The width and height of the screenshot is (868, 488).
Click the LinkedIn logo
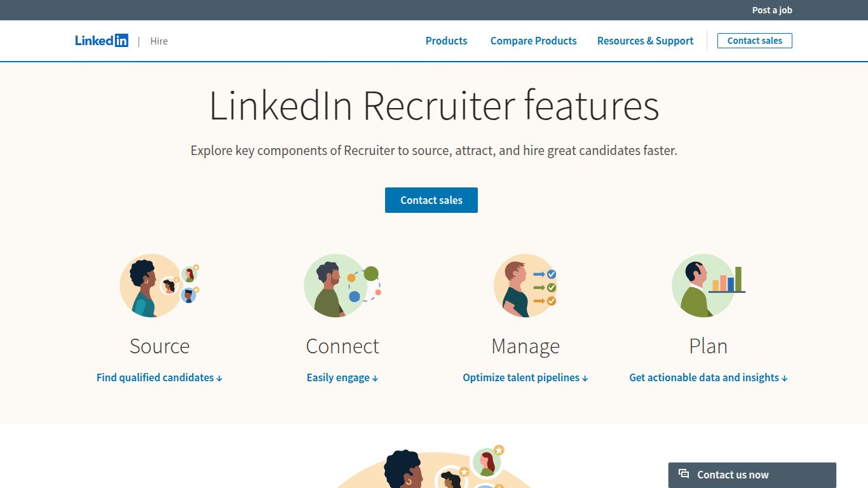click(x=102, y=40)
